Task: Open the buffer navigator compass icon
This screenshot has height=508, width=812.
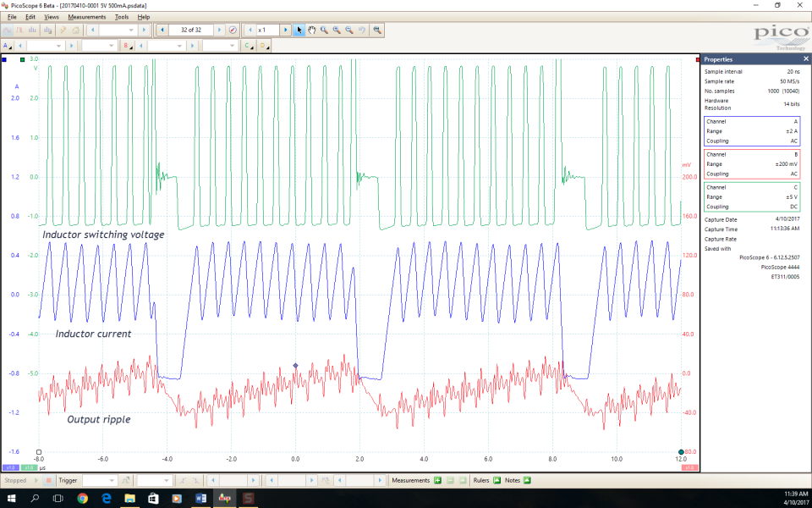Action: [233, 30]
